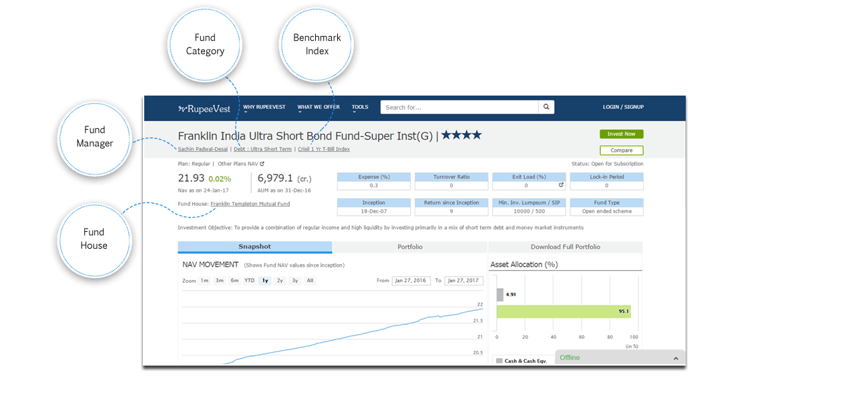Click the Status: Open for Subscription text
This screenshot has width=868, height=395.
[608, 164]
